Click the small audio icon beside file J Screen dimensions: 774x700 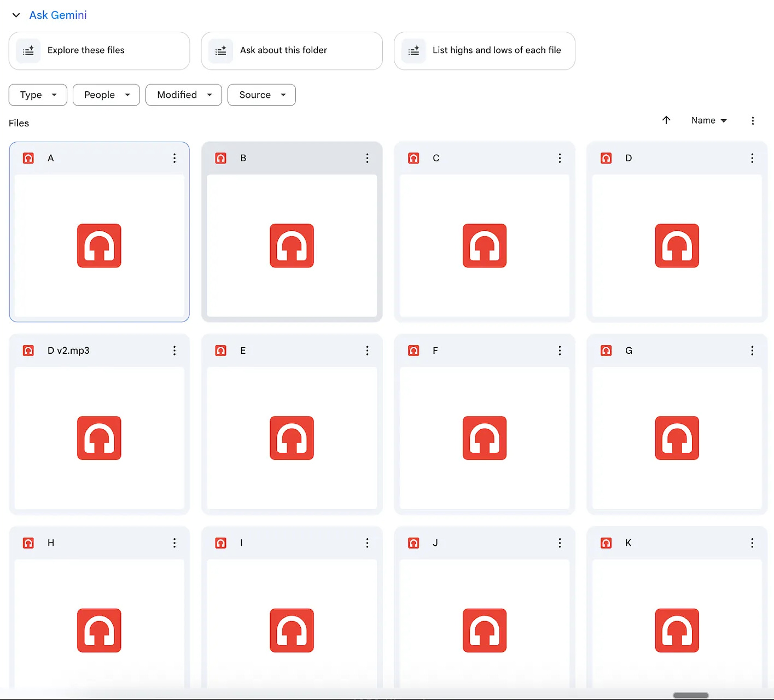pyautogui.click(x=414, y=543)
